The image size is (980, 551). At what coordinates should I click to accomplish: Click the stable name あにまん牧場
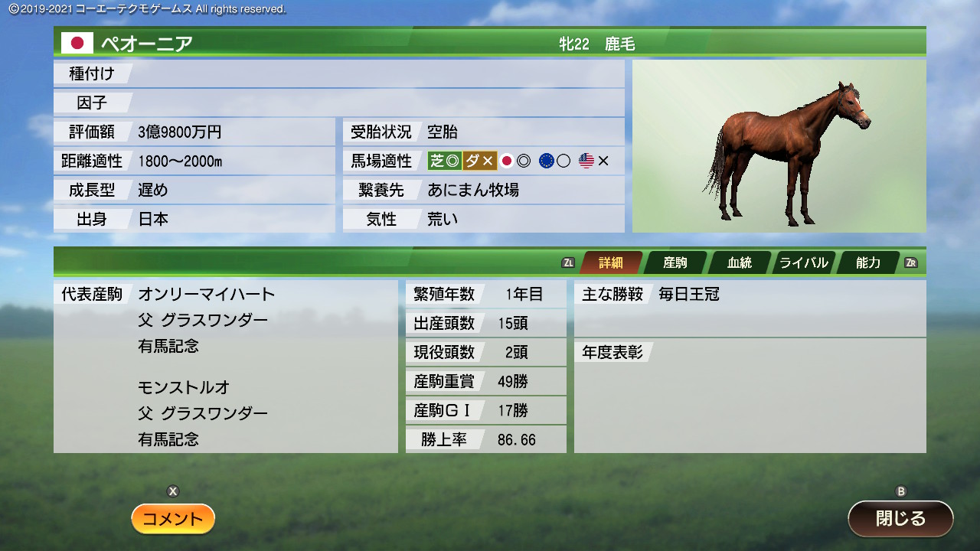click(x=473, y=190)
